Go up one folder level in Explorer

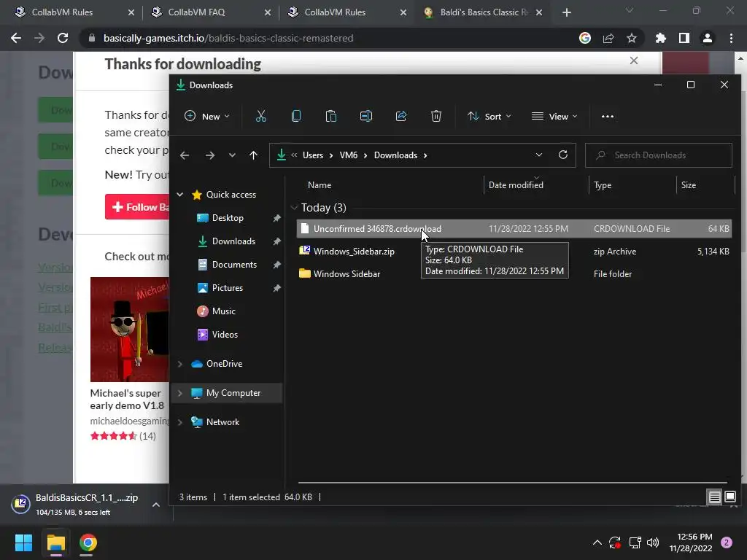tap(253, 155)
